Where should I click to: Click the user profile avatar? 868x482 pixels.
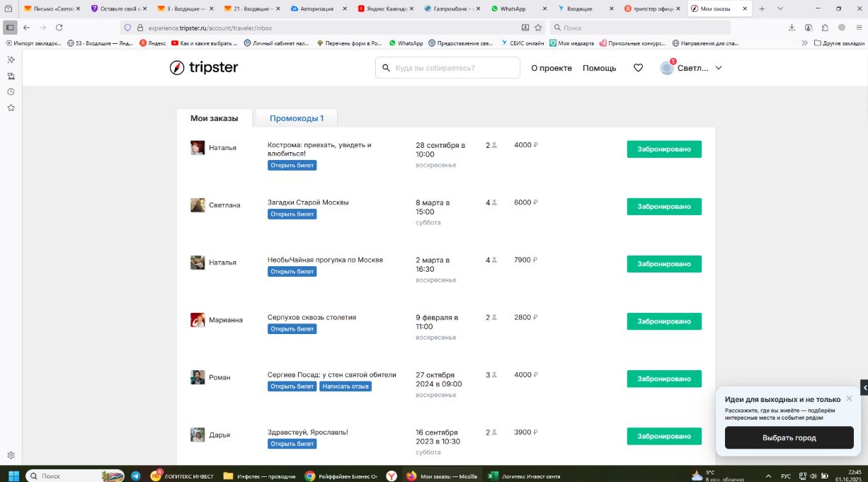coord(667,68)
